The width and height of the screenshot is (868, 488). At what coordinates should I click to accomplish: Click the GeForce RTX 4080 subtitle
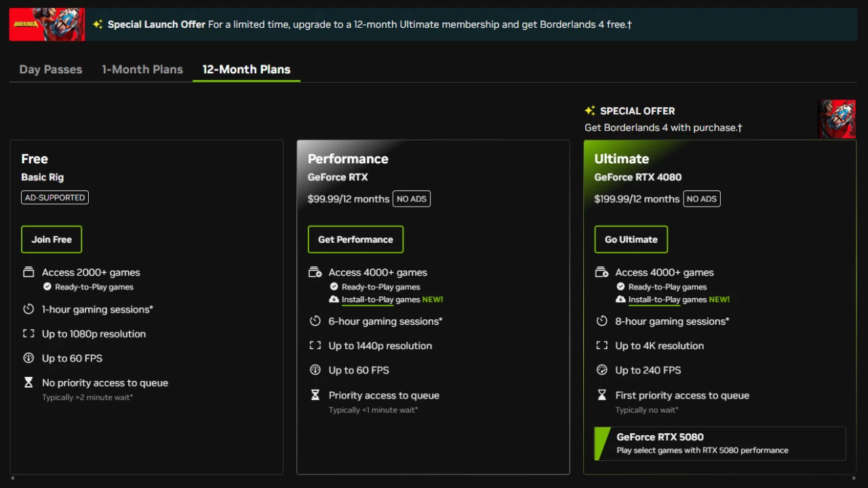pyautogui.click(x=638, y=178)
